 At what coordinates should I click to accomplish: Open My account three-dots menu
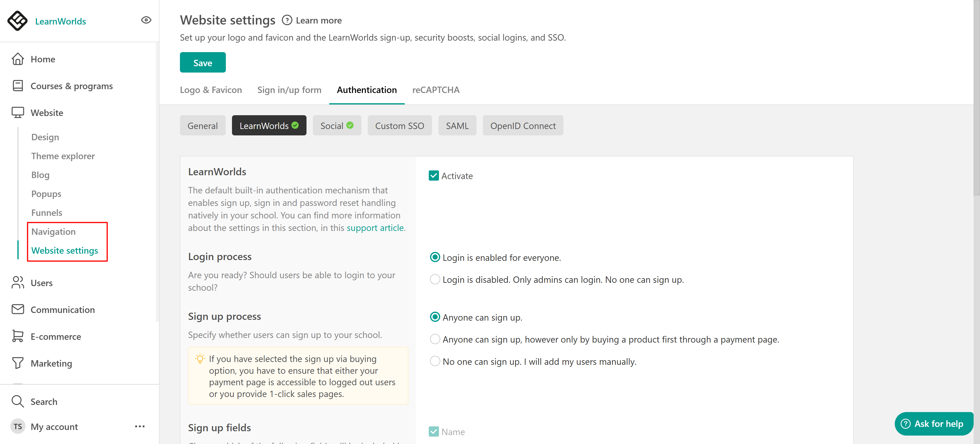pyautogui.click(x=140, y=426)
